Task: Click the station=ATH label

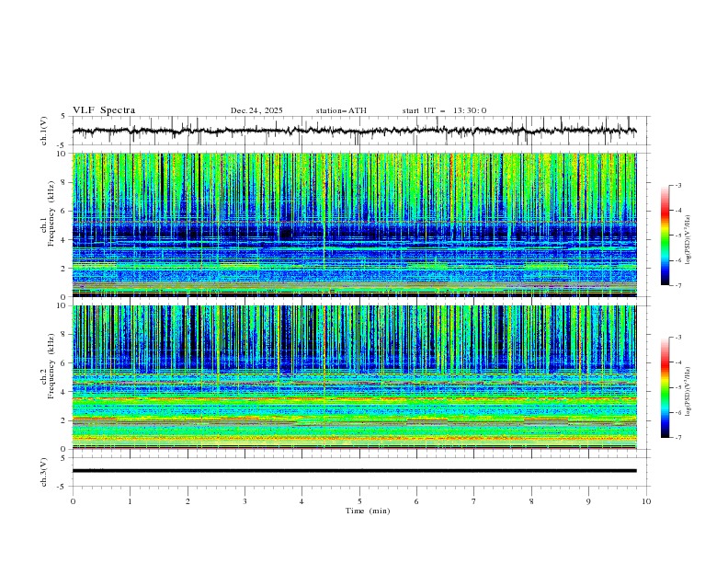Action: click(x=341, y=110)
